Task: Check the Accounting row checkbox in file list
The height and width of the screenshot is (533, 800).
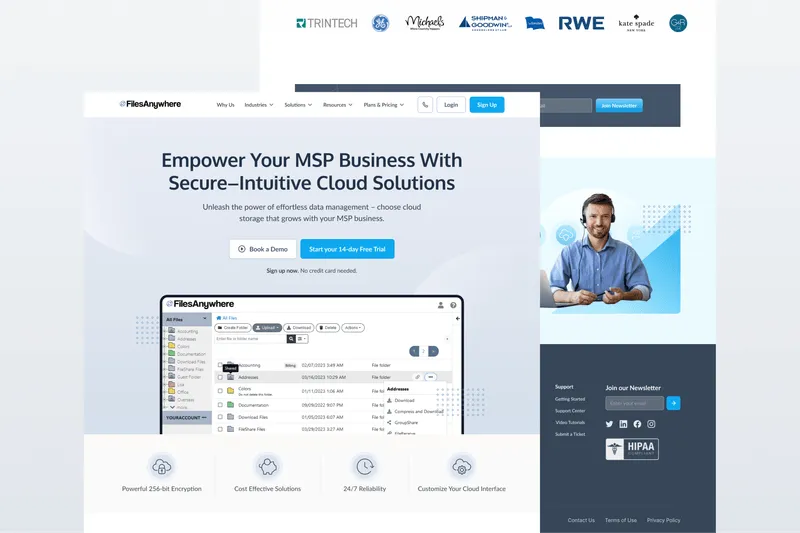Action: coord(220,365)
